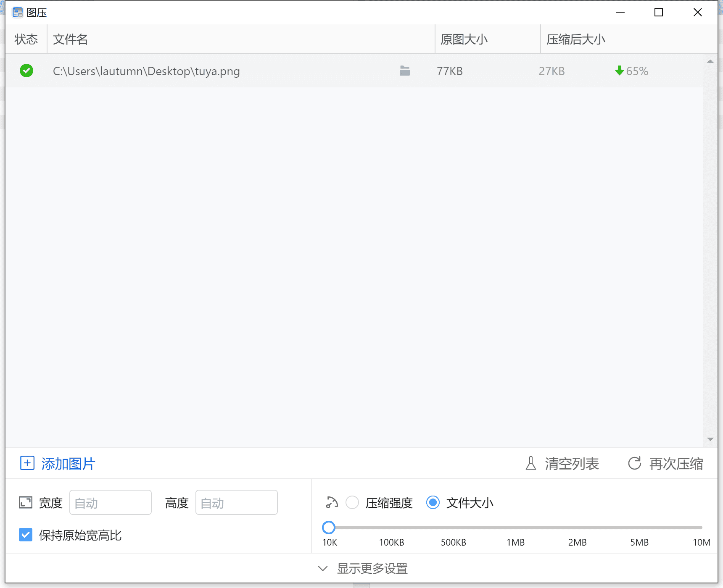The width and height of the screenshot is (723, 588).
Task: Select the 文件大小 radio button
Action: pos(433,502)
